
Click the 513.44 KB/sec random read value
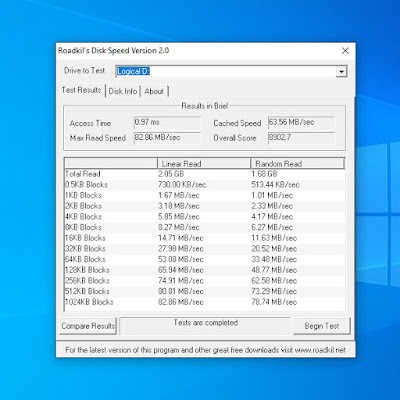275,185
